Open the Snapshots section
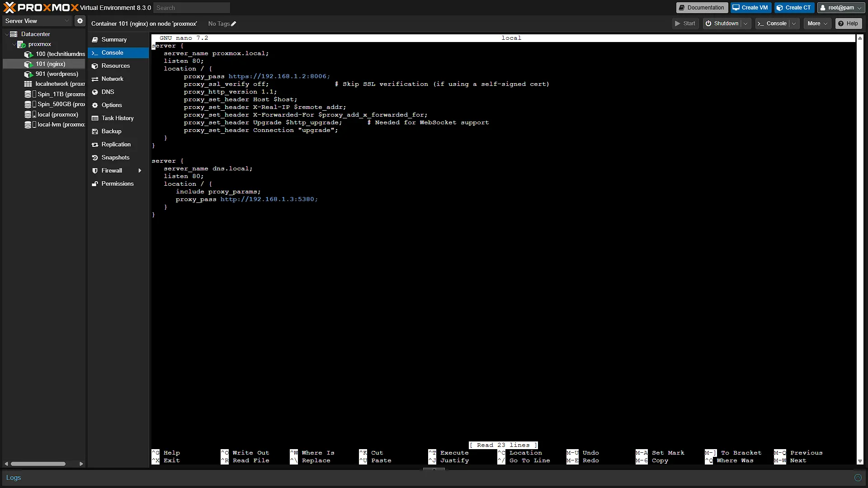The image size is (868, 488). pyautogui.click(x=118, y=158)
